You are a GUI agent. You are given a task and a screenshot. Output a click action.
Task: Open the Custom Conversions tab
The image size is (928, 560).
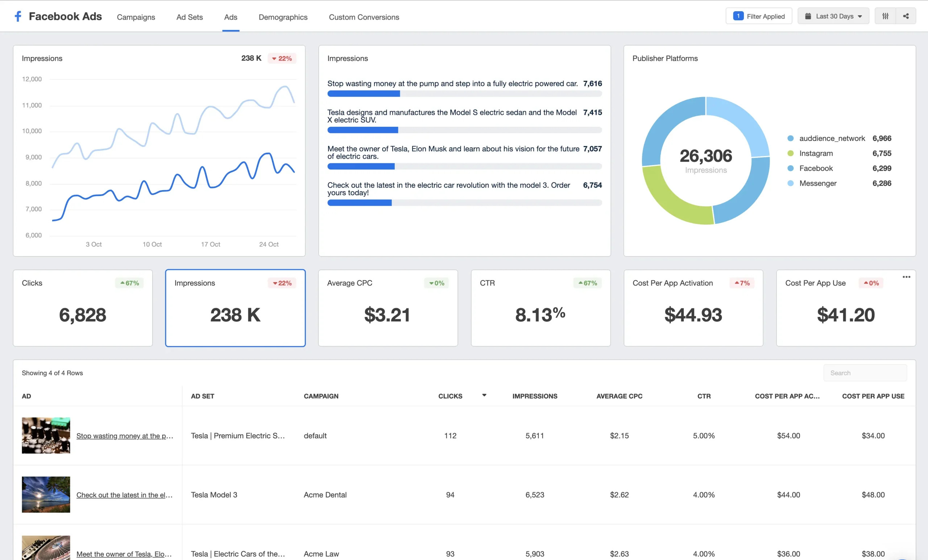[x=364, y=17]
